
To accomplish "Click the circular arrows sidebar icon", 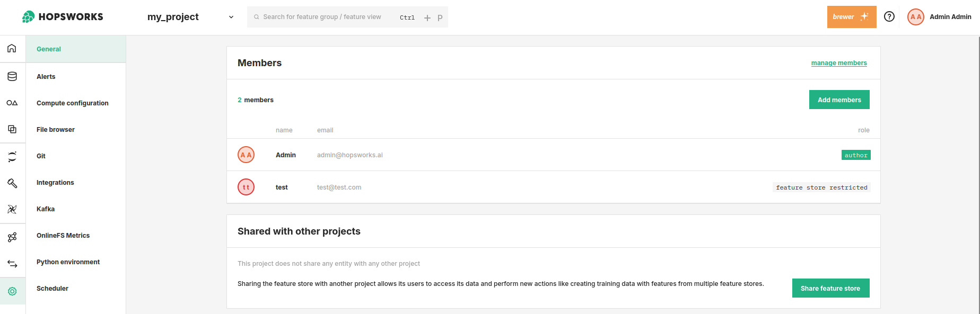I will point(12,157).
